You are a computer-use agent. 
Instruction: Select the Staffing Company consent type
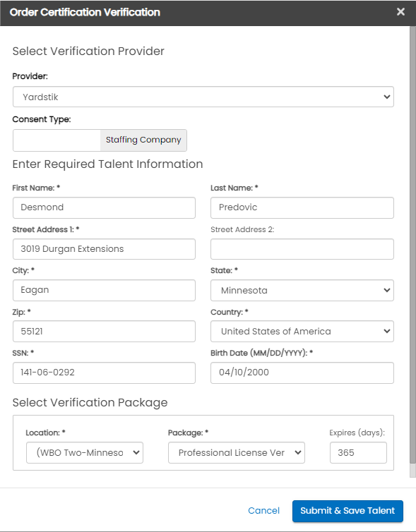[143, 140]
